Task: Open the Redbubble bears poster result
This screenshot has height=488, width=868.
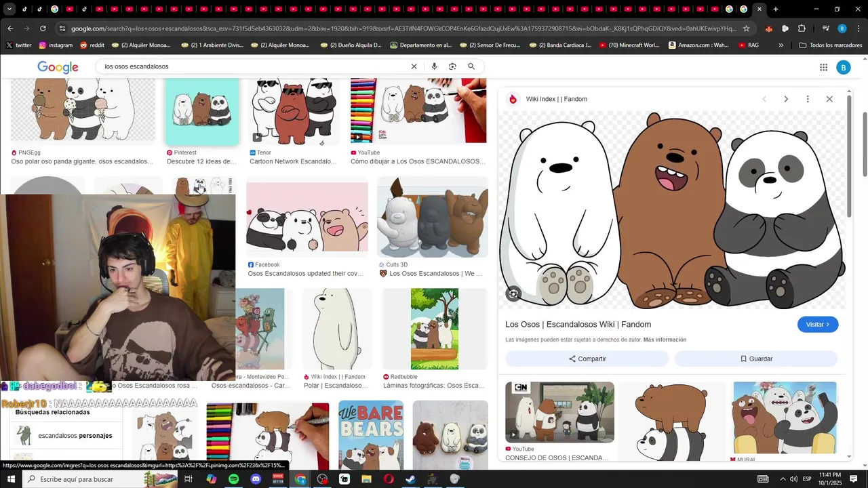Action: tap(435, 329)
